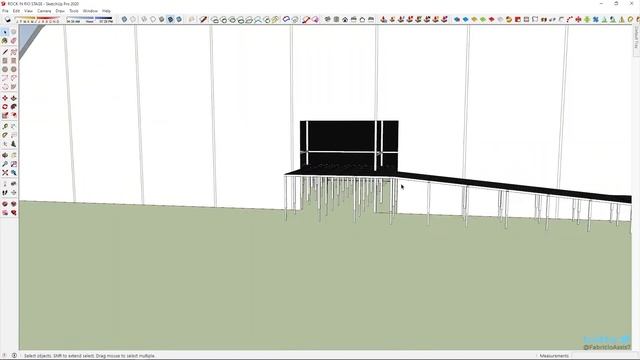
Task: Switch to Left standard view
Action: pos(371,19)
